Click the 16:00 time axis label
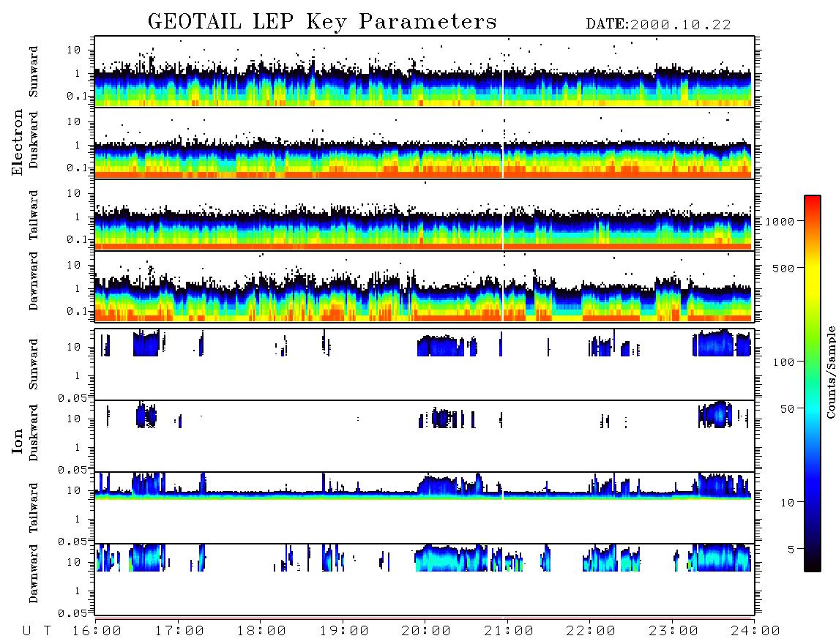The image size is (836, 644). click(x=97, y=631)
